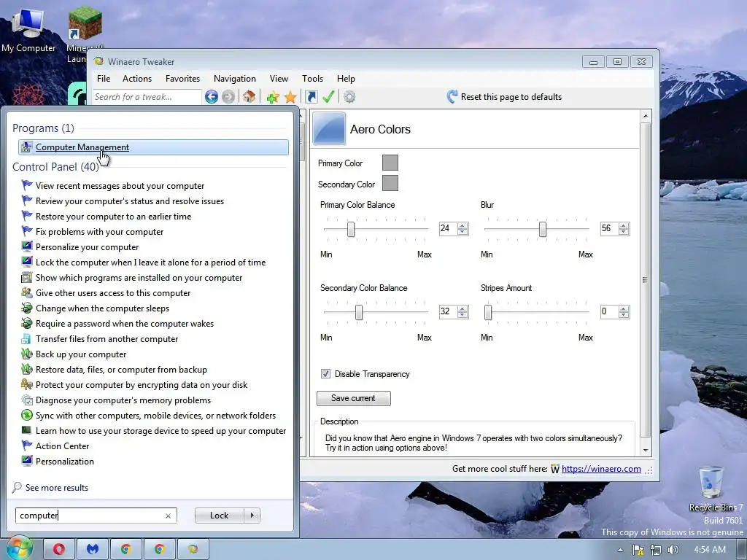Expand the shutdown options arrow next to Lock

[x=252, y=516]
